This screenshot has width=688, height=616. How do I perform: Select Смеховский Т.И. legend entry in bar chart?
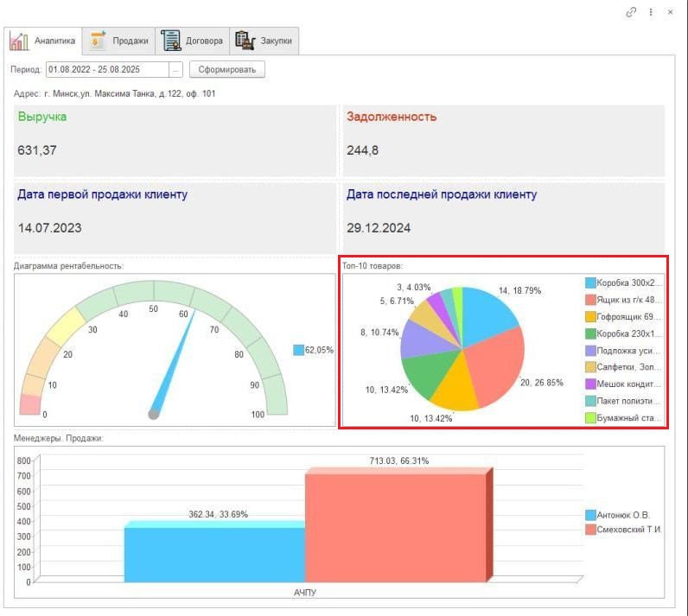coord(628,530)
